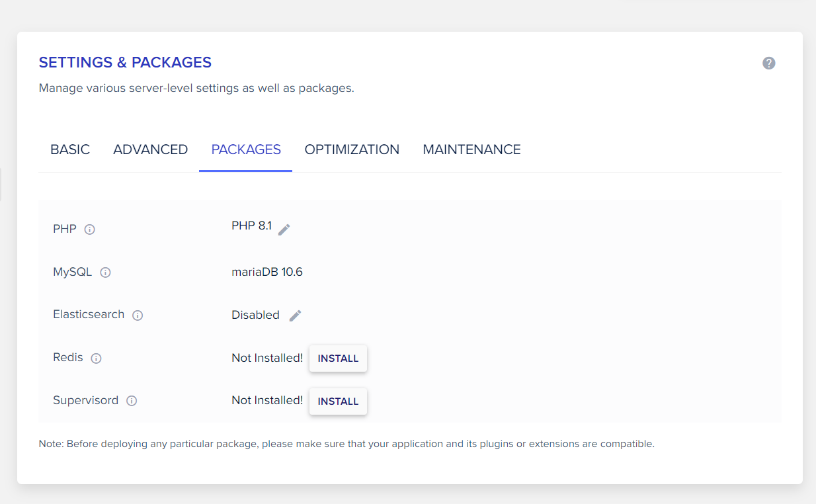Open the OPTIMIZATION tab

point(352,149)
